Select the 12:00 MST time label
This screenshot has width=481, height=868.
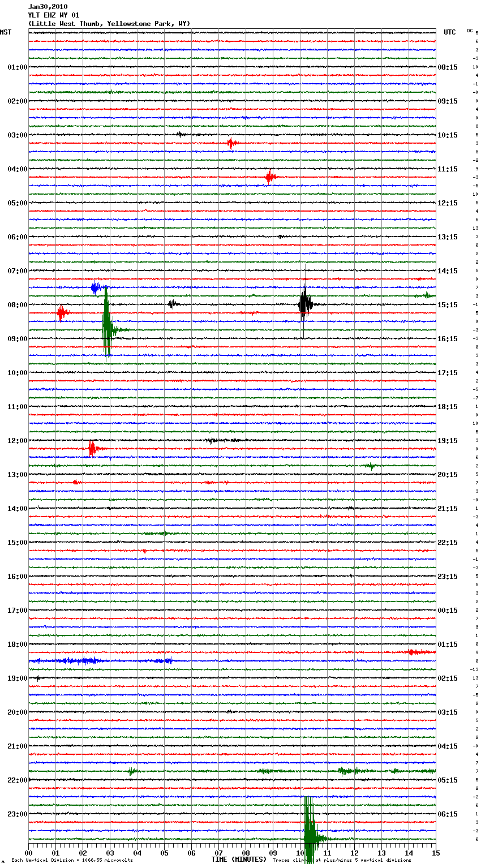pos(18,441)
